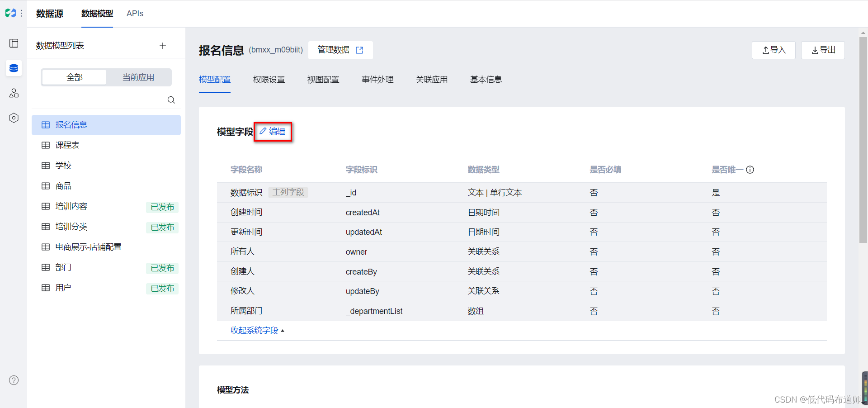Click the 模型方法 section heading
The width and height of the screenshot is (868, 408).
coord(233,390)
